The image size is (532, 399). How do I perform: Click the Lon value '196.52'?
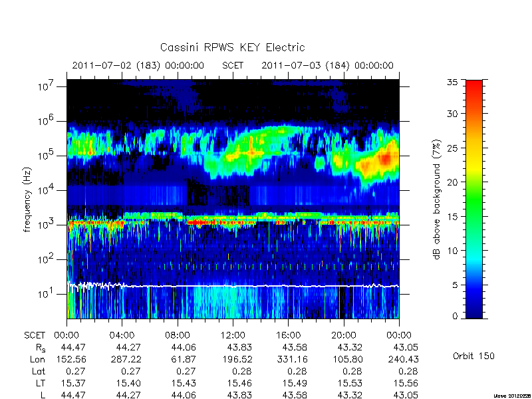(x=237, y=359)
